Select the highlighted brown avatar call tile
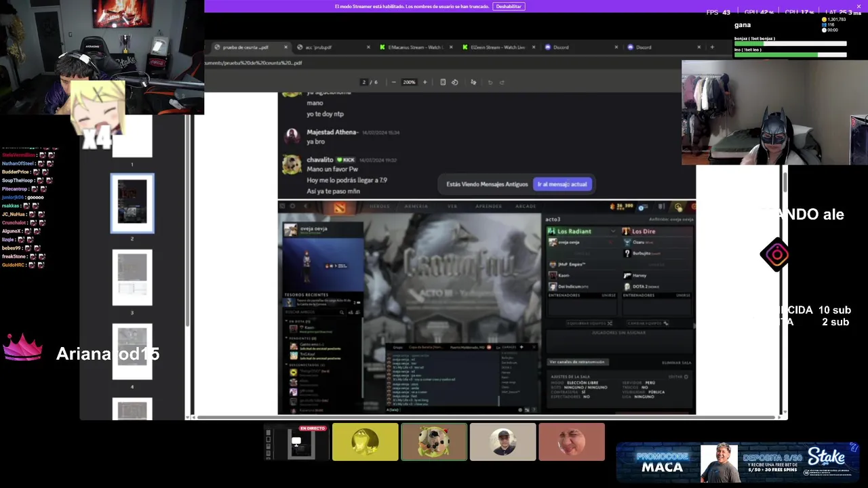 tap(434, 442)
